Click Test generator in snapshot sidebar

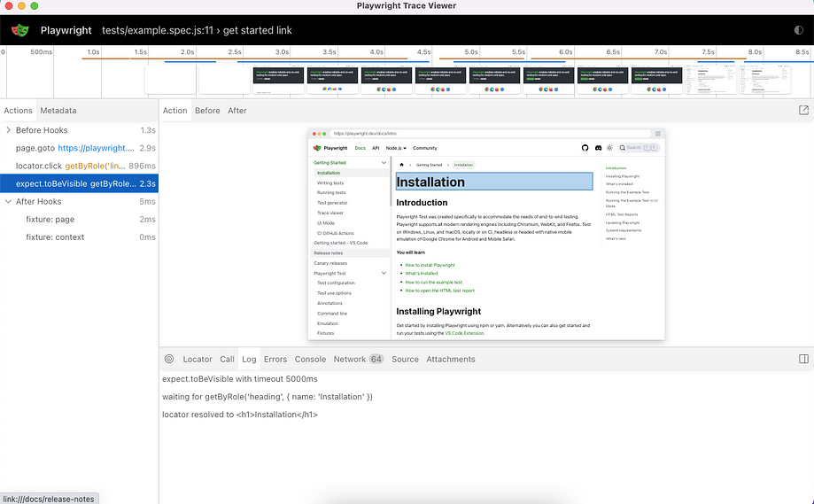tap(332, 203)
